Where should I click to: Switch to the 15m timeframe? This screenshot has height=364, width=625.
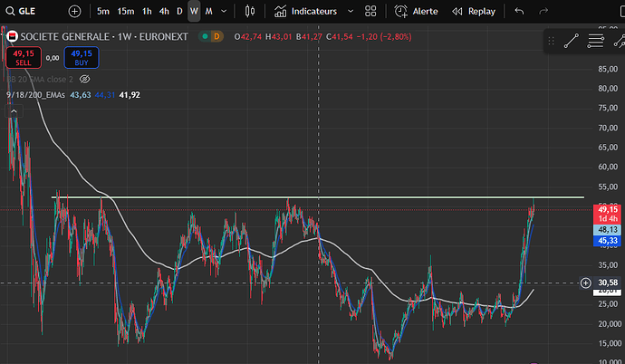click(x=126, y=11)
